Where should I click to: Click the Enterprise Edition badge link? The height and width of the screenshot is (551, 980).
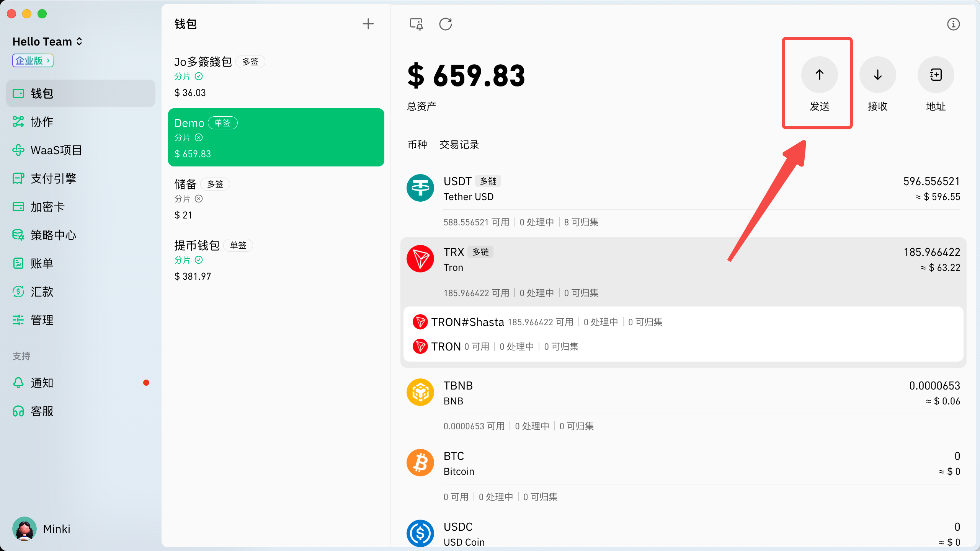33,60
